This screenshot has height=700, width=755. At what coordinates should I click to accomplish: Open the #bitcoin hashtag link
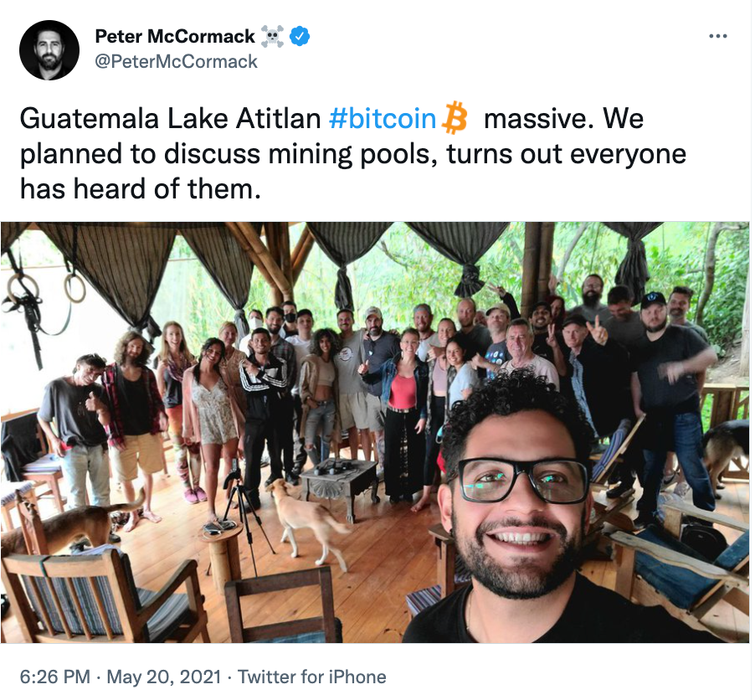383,118
